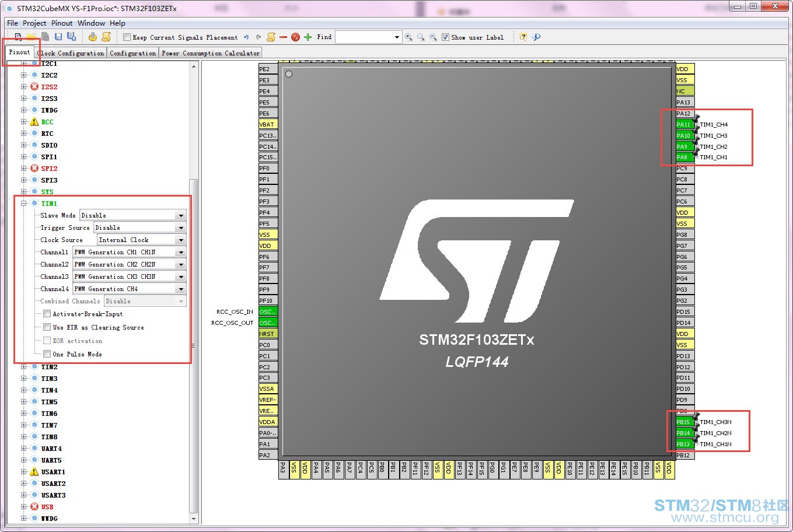Expand the USB tree node
This screenshot has height=532, width=793.
(24, 506)
